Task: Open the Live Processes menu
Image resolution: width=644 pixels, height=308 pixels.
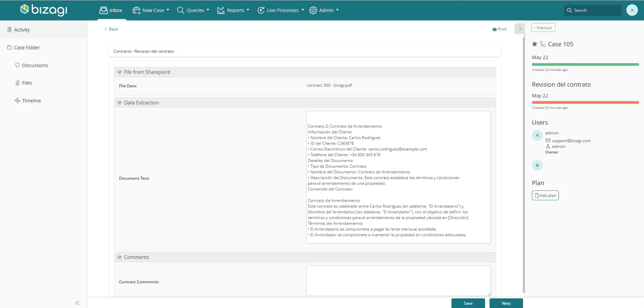Action: (281, 10)
